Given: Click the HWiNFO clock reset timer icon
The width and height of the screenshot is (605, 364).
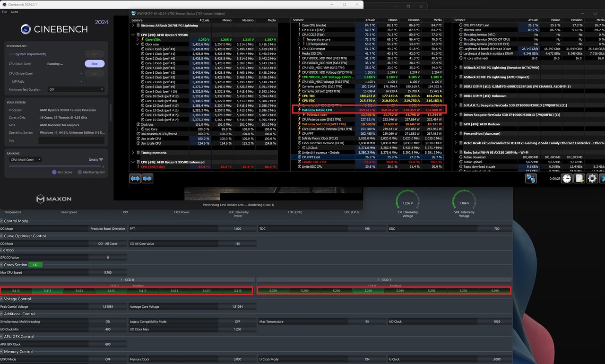Looking at the screenshot, I should point(567,178).
